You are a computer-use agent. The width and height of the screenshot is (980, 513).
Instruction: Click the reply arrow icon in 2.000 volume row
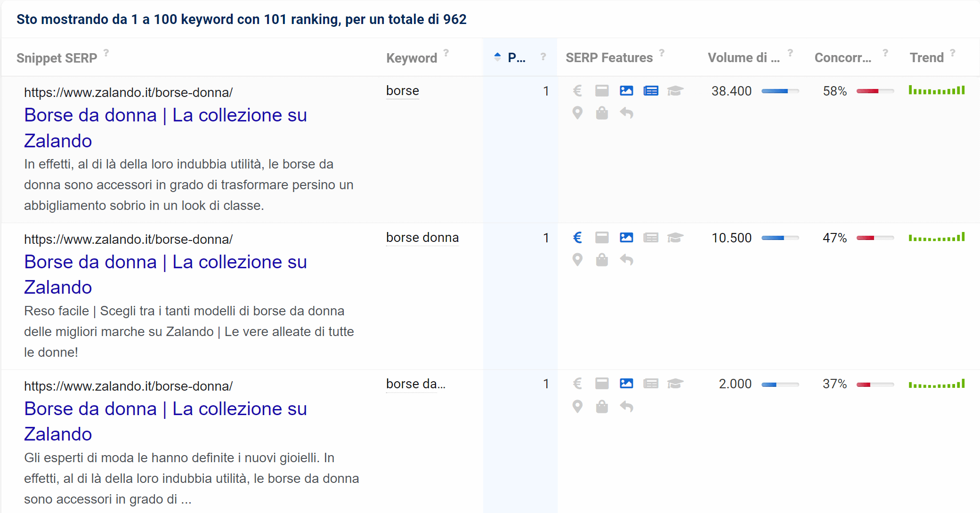(x=626, y=407)
